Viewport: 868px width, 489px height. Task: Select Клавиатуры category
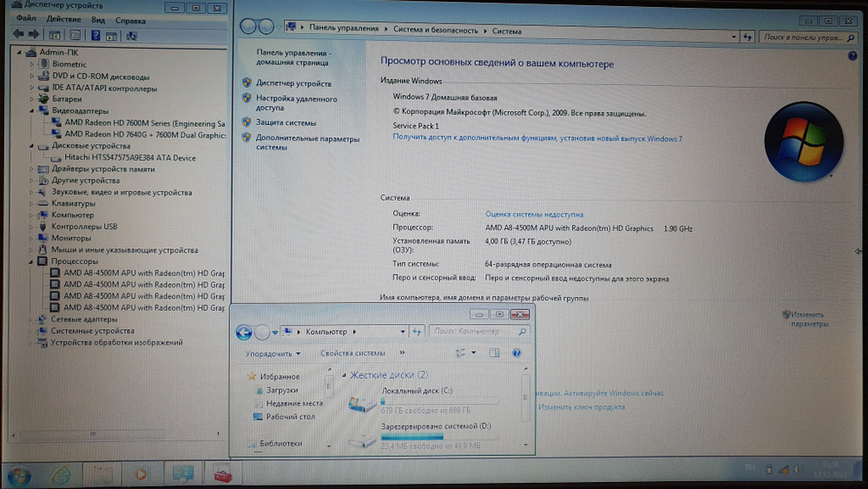(73, 203)
